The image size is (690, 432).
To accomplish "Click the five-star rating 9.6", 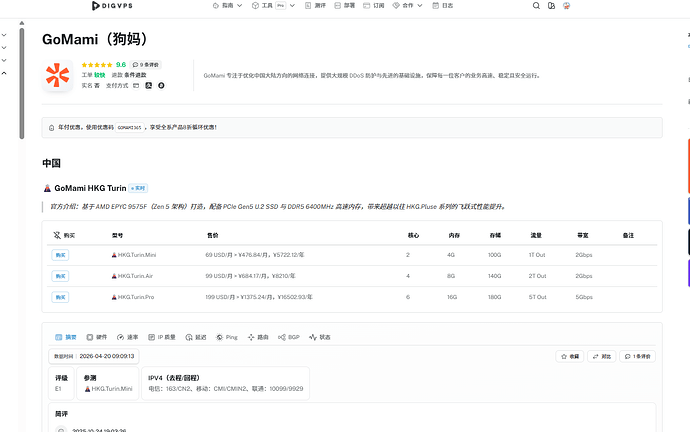I will click(x=103, y=65).
